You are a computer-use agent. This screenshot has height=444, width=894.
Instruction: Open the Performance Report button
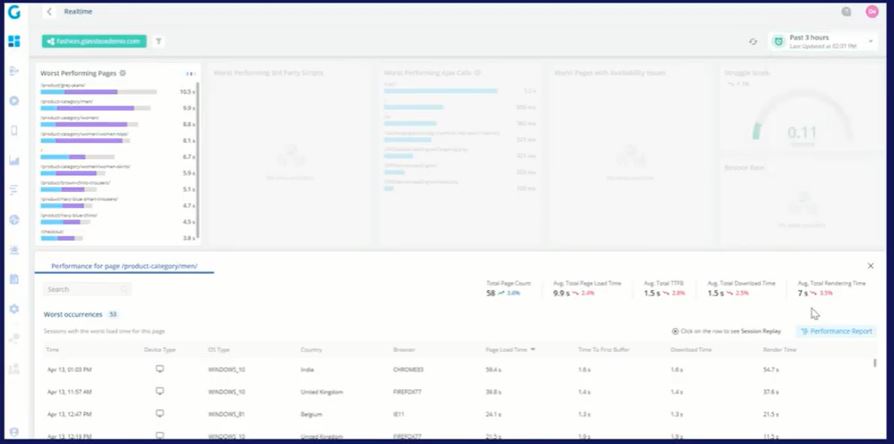pos(836,331)
